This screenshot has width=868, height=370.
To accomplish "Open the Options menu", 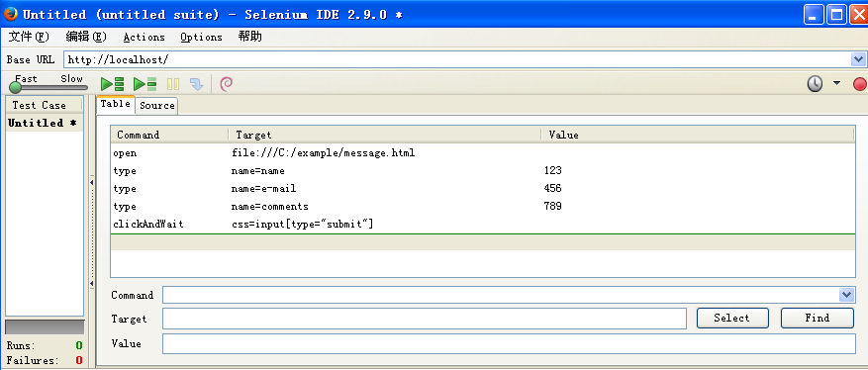I will tap(201, 37).
